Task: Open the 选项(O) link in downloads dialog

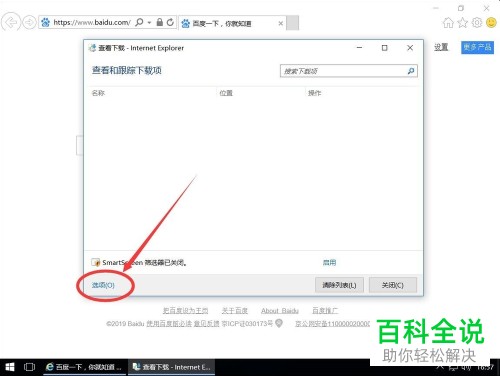Action: 103,285
